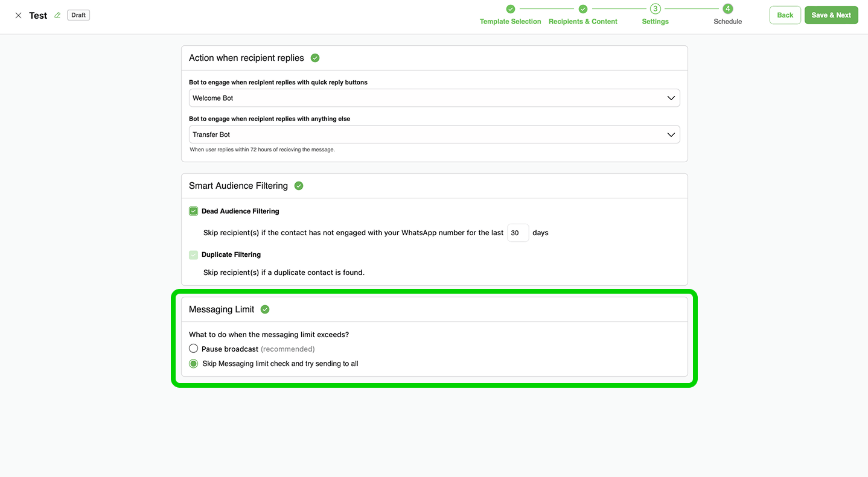Click green check beside Action when recipient replies
Image resolution: width=868 pixels, height=477 pixels.
tap(315, 58)
